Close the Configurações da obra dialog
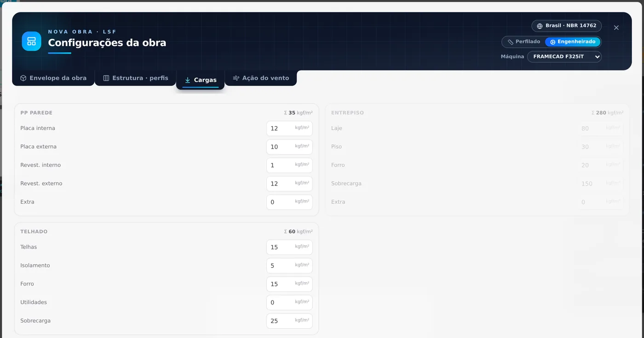 coord(616,28)
